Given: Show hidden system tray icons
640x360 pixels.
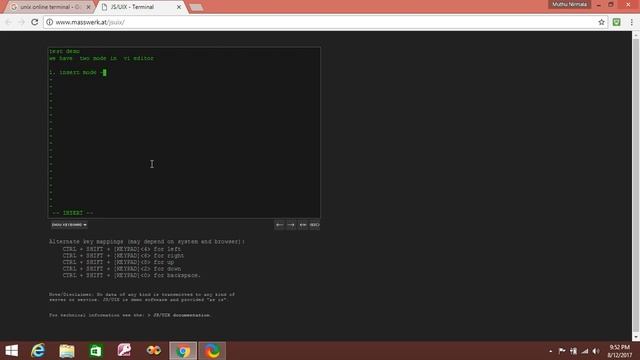Looking at the screenshot, I should 551,351.
